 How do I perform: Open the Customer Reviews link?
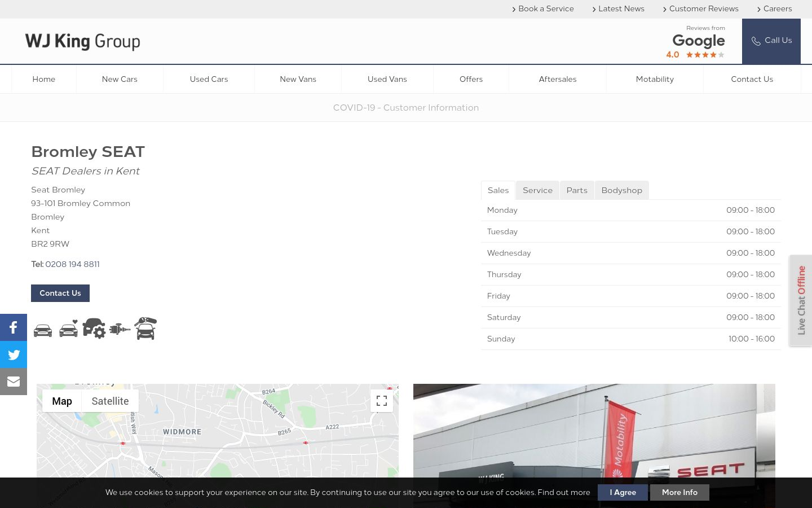[x=700, y=8]
